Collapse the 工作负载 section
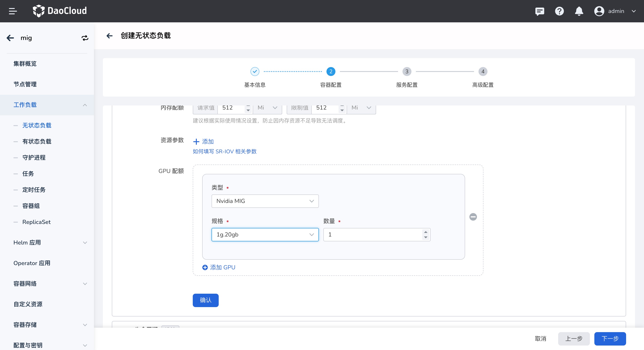This screenshot has height=350, width=644. 47,105
